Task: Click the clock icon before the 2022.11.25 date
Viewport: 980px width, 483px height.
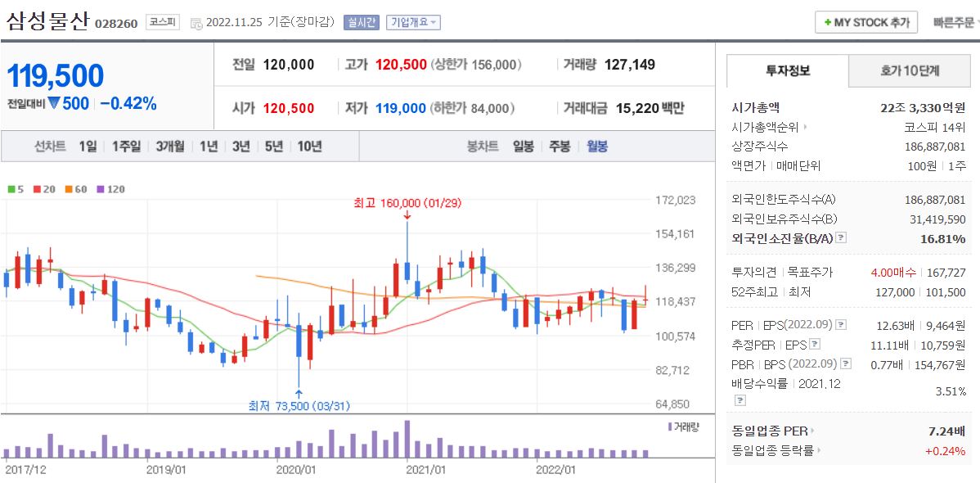Action: [196, 23]
